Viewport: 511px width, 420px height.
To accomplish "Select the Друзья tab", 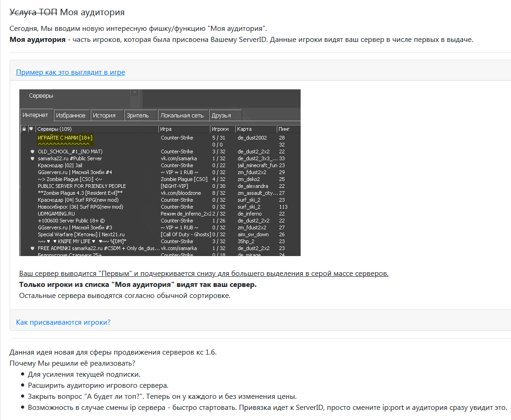I will [x=225, y=116].
